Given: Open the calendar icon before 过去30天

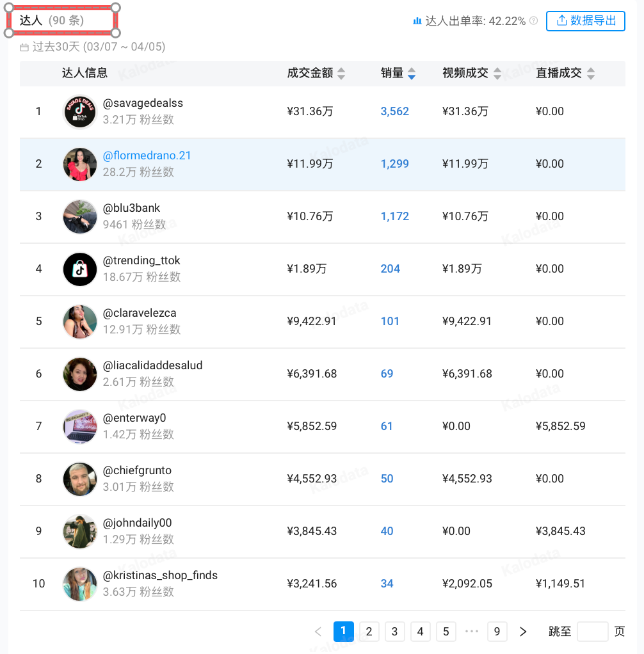Looking at the screenshot, I should [23, 47].
